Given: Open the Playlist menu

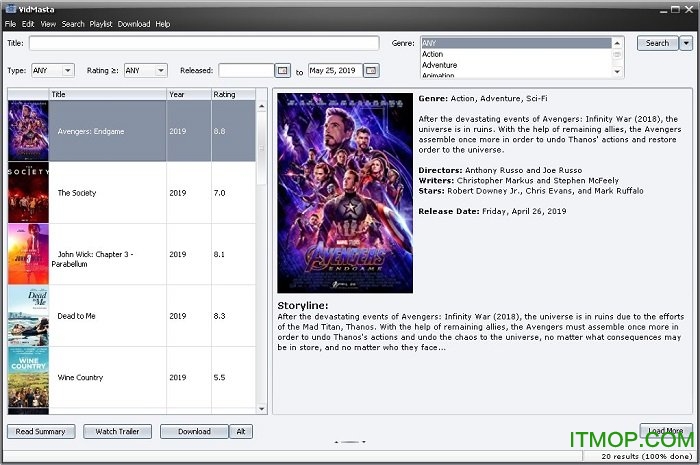Looking at the screenshot, I should [101, 24].
